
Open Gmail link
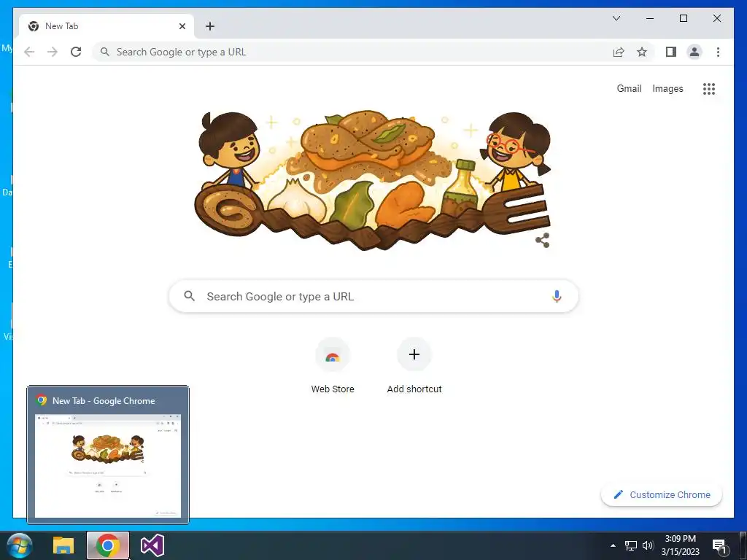tap(629, 88)
